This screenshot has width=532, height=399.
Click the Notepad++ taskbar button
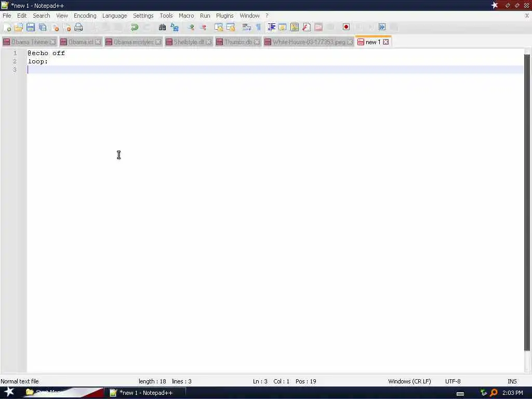pos(144,393)
